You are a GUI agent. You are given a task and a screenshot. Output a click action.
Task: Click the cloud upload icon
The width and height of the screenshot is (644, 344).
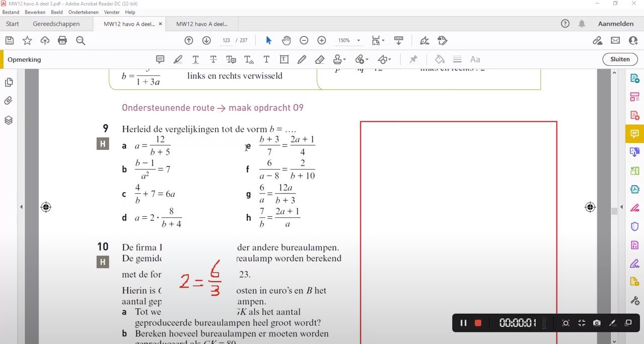click(45, 41)
